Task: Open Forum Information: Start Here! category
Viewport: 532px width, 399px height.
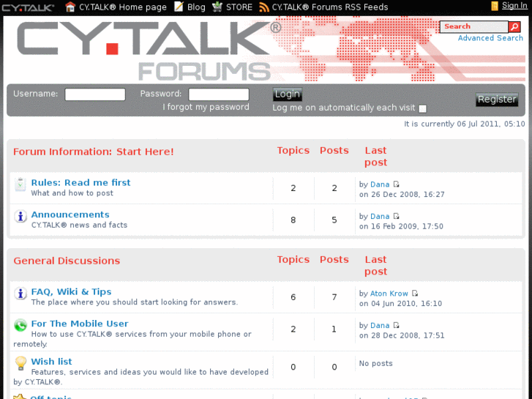Action: pyautogui.click(x=94, y=152)
